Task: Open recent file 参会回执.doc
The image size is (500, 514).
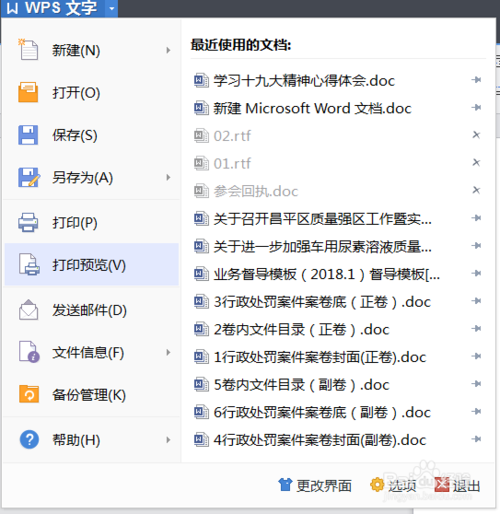Action: click(338, 191)
